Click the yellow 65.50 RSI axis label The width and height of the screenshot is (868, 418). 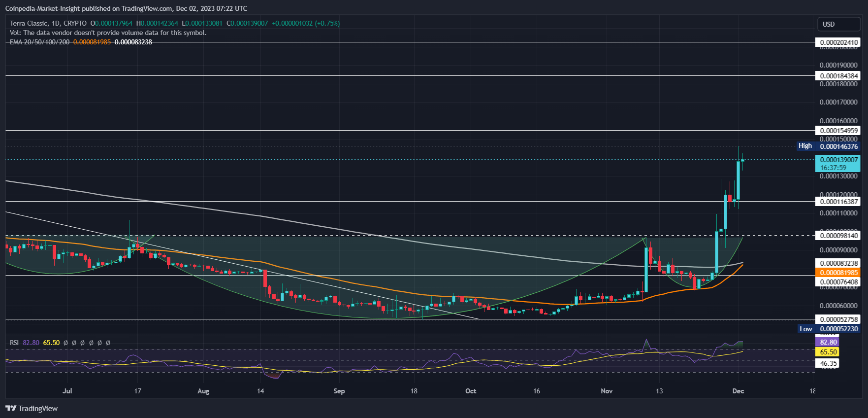pyautogui.click(x=828, y=352)
